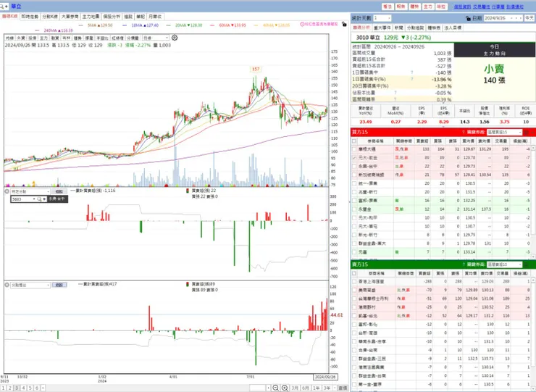The image size is (536, 392).
Task: Click the help mark beside 1日籌碼集中
Action: coord(412,72)
